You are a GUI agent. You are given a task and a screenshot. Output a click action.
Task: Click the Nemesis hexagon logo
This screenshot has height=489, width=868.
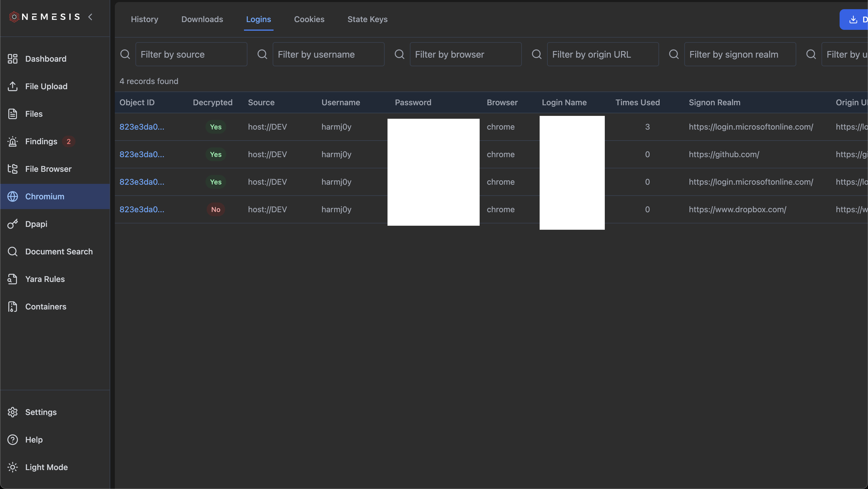[14, 17]
